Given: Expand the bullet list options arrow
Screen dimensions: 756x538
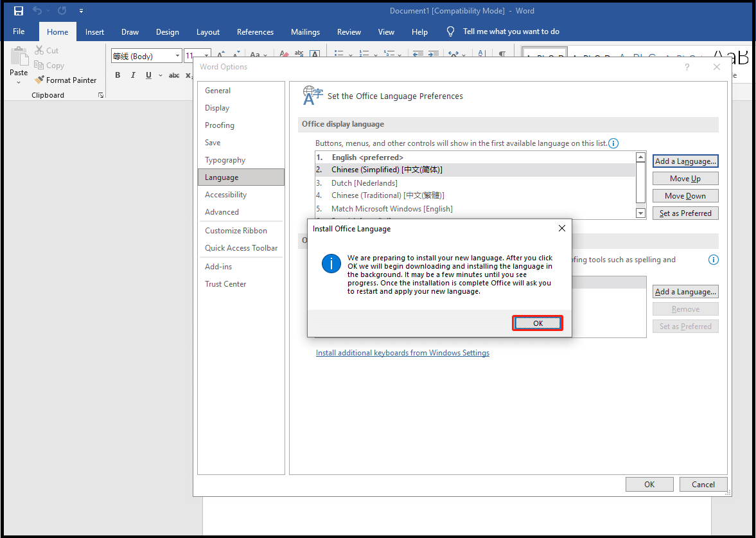Looking at the screenshot, I should pos(350,54).
